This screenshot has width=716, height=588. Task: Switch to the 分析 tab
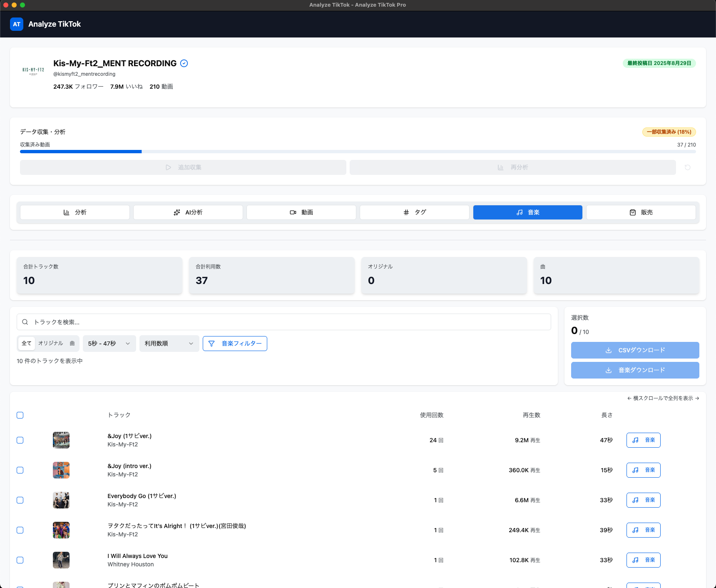tap(75, 212)
